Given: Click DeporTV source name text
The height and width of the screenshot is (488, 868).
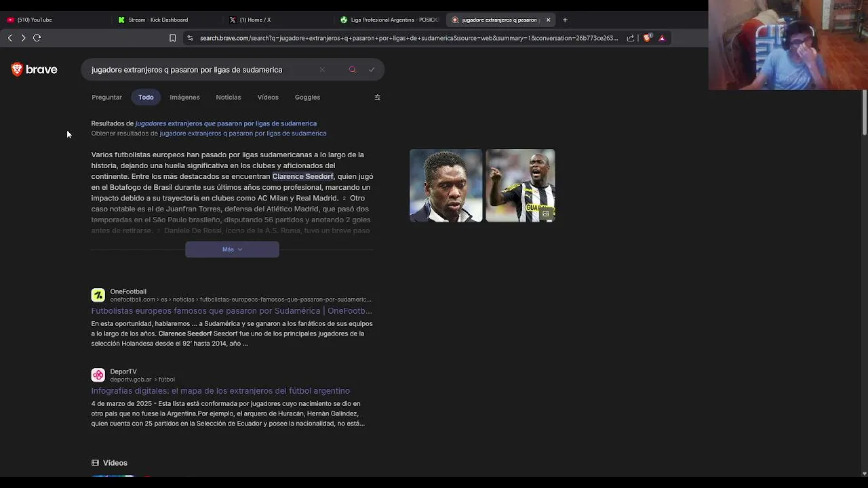Looking at the screenshot, I should coord(123,371).
